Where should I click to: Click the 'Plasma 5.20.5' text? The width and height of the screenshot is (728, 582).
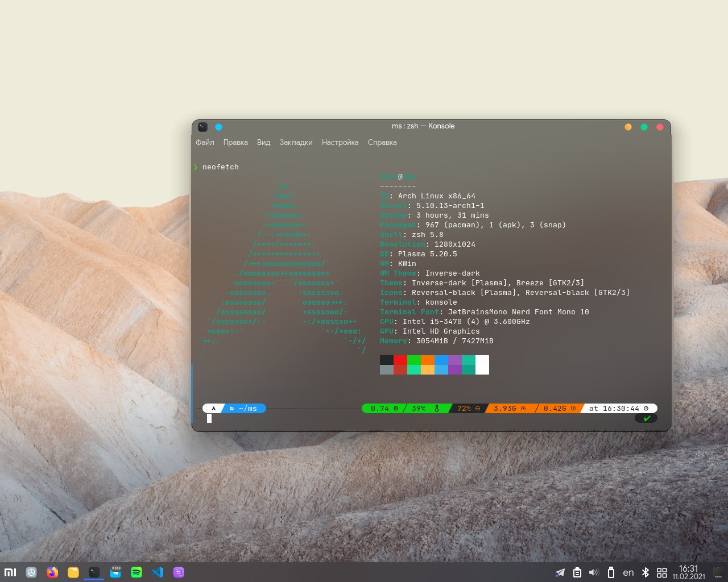click(x=428, y=254)
